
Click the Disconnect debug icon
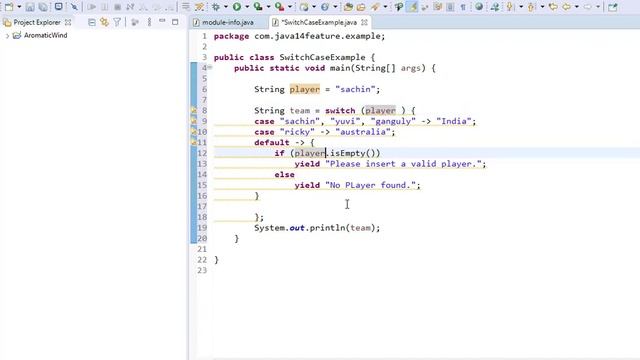click(x=130, y=7)
